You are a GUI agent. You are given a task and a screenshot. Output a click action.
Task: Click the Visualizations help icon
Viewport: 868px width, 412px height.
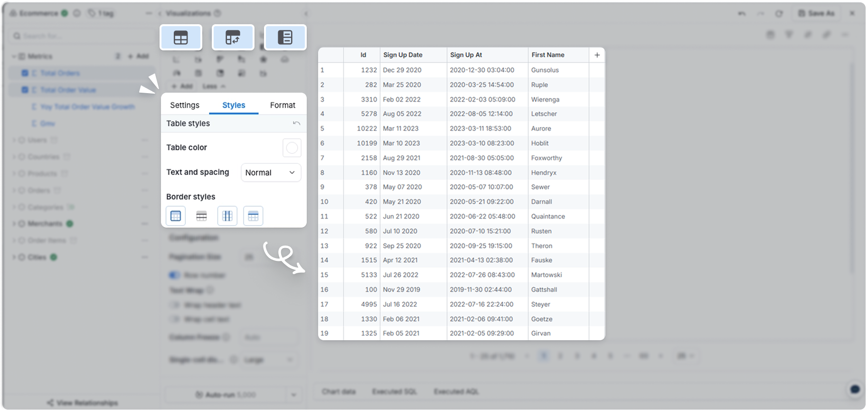pyautogui.click(x=217, y=13)
